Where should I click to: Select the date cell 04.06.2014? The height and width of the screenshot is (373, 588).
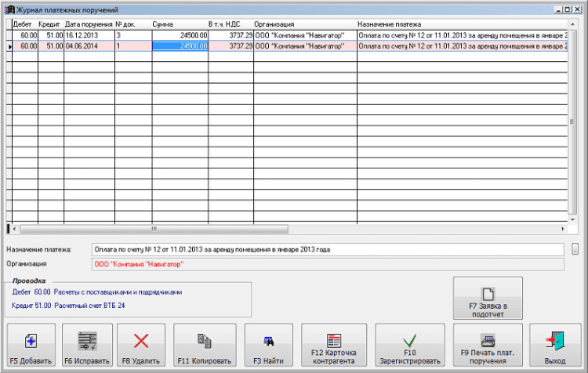[x=89, y=46]
